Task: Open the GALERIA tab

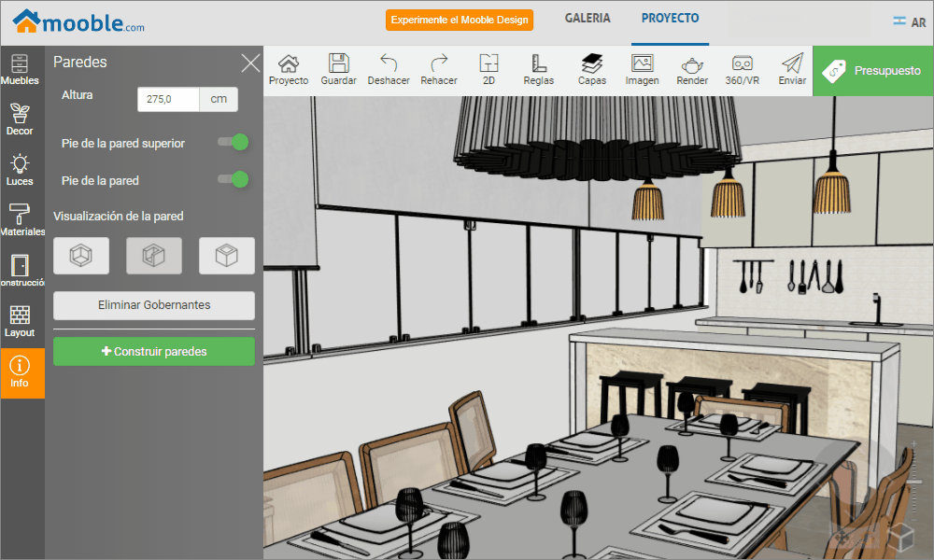Action: (x=587, y=19)
